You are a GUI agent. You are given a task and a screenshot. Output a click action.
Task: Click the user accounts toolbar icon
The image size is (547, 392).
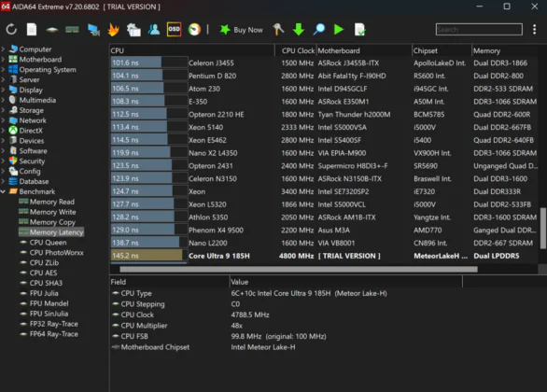click(x=154, y=30)
